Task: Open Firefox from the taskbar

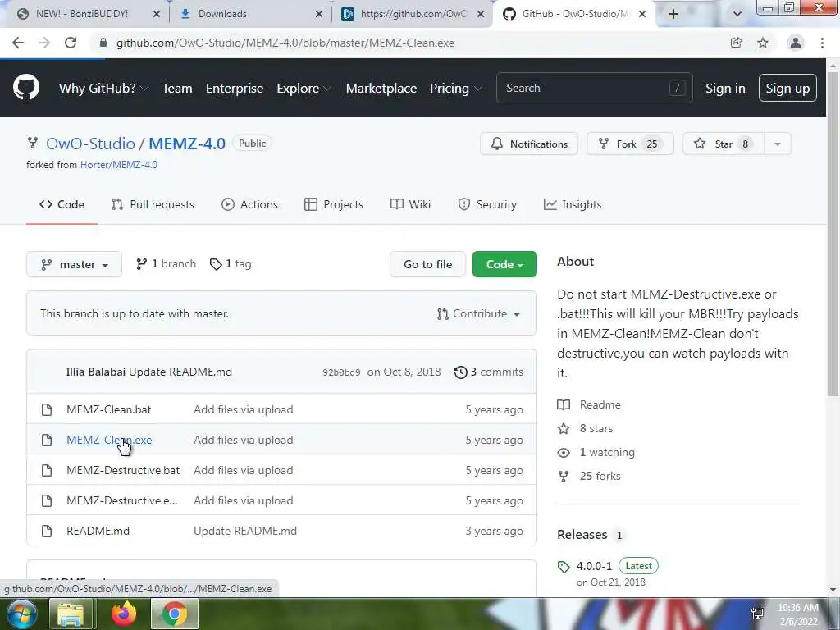Action: [124, 614]
